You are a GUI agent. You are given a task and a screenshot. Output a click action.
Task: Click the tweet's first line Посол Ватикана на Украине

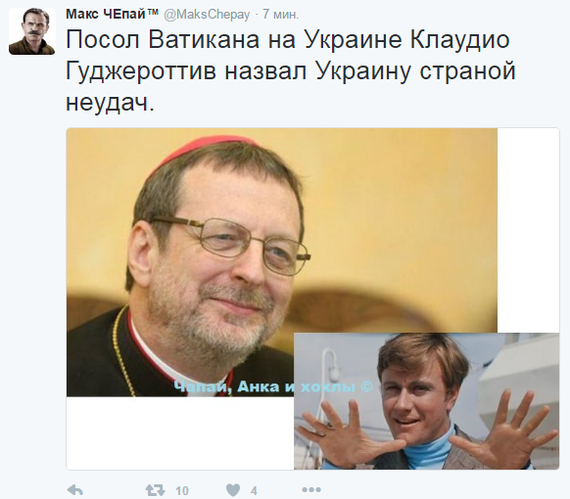(233, 39)
